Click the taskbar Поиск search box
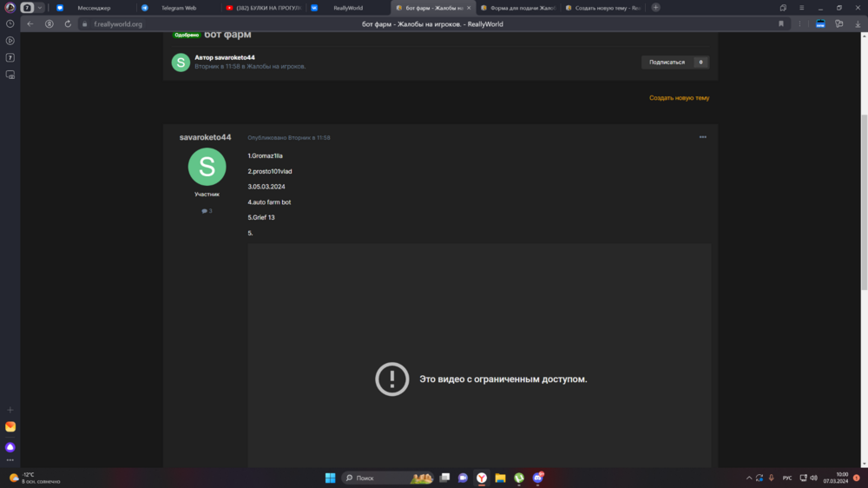Screen dimensions: 868x488 (x=387, y=478)
